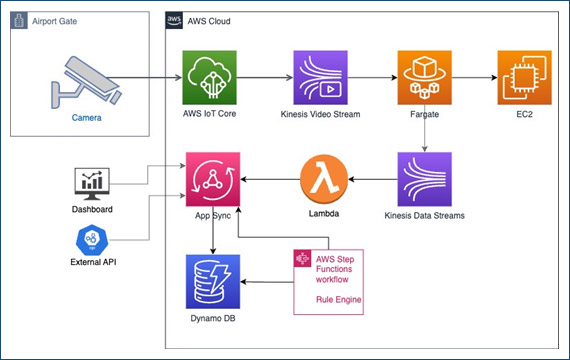Image resolution: width=570 pixels, height=360 pixels.
Task: Click the Dashboard monitor icon
Action: point(92,184)
